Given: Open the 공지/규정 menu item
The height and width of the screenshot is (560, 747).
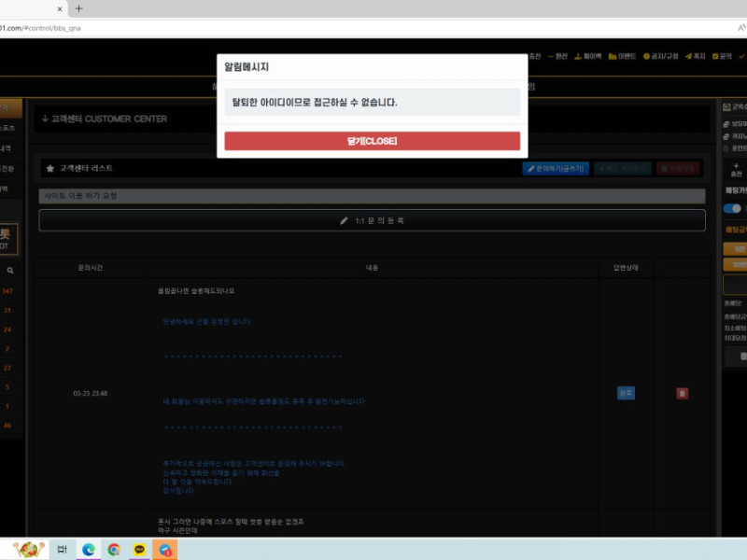Looking at the screenshot, I should click(660, 56).
